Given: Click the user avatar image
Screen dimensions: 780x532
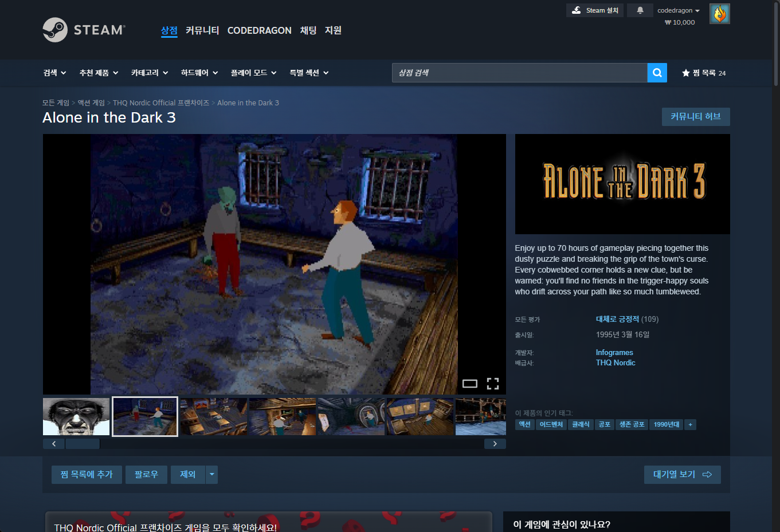Looking at the screenshot, I should click(720, 14).
